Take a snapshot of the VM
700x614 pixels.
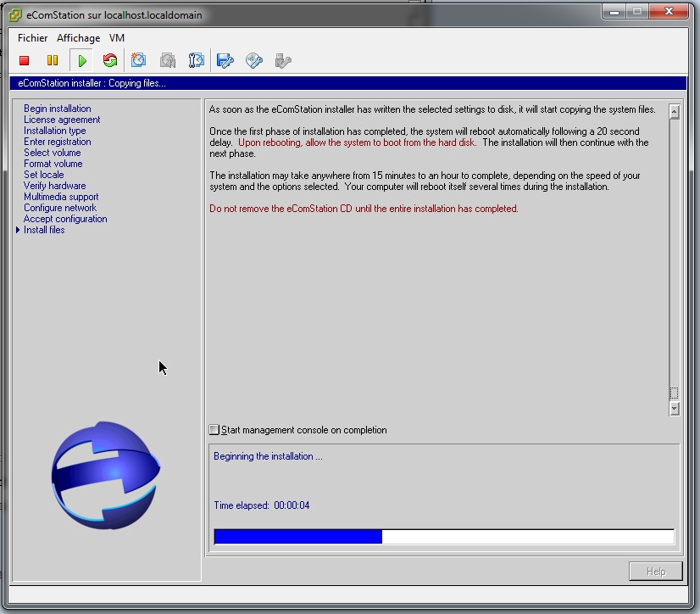point(139,60)
